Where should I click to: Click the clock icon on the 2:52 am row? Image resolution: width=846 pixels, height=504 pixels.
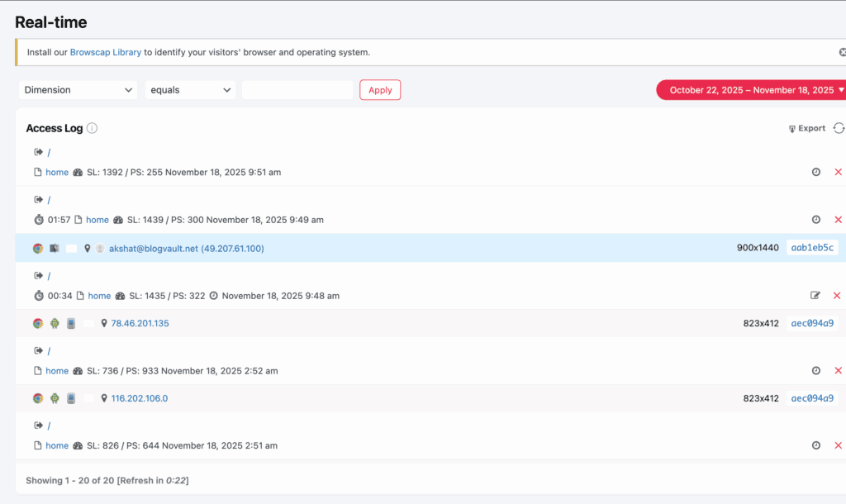tap(815, 371)
